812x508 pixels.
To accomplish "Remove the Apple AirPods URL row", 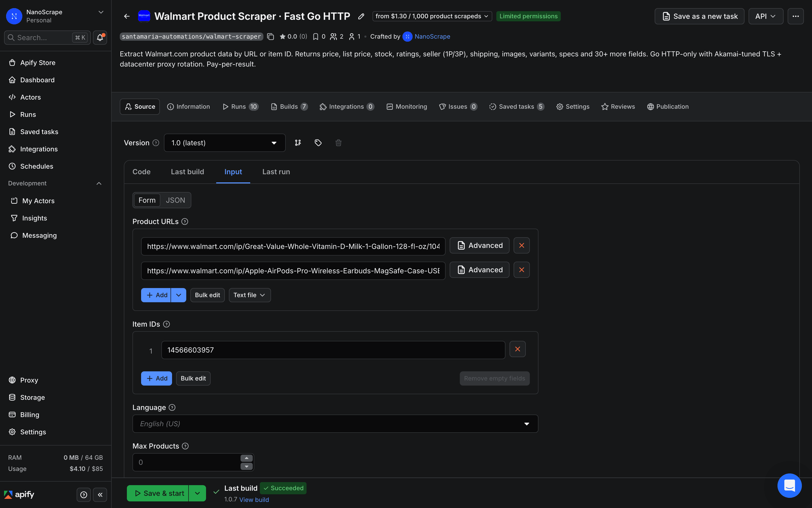I will pos(521,270).
